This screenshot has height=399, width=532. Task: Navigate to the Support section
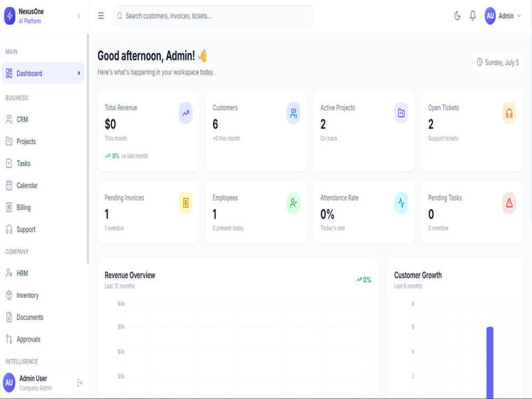(43, 229)
